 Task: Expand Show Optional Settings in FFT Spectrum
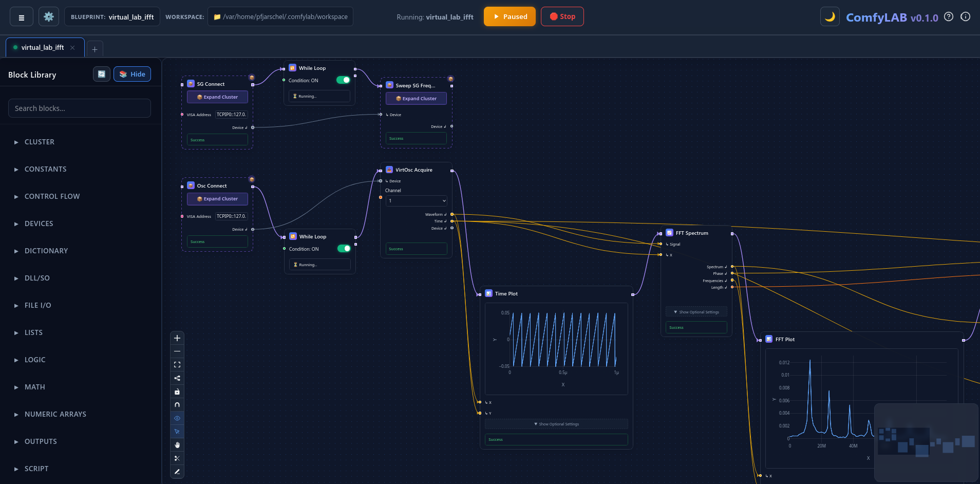click(696, 312)
